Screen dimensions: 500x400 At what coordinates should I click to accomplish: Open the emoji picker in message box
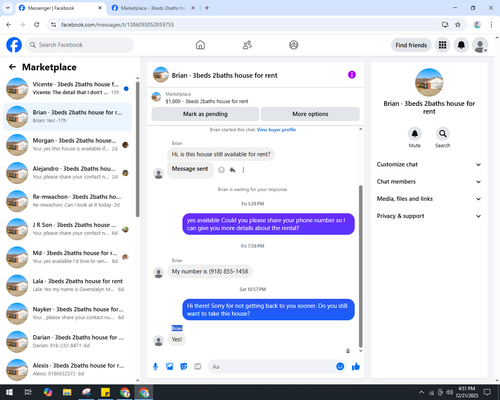(x=340, y=366)
